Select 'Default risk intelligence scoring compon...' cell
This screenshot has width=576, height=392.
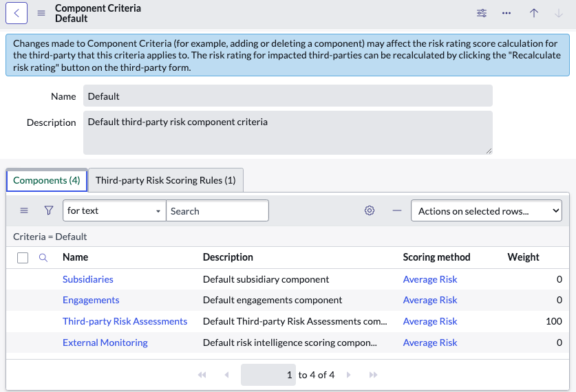click(x=290, y=342)
